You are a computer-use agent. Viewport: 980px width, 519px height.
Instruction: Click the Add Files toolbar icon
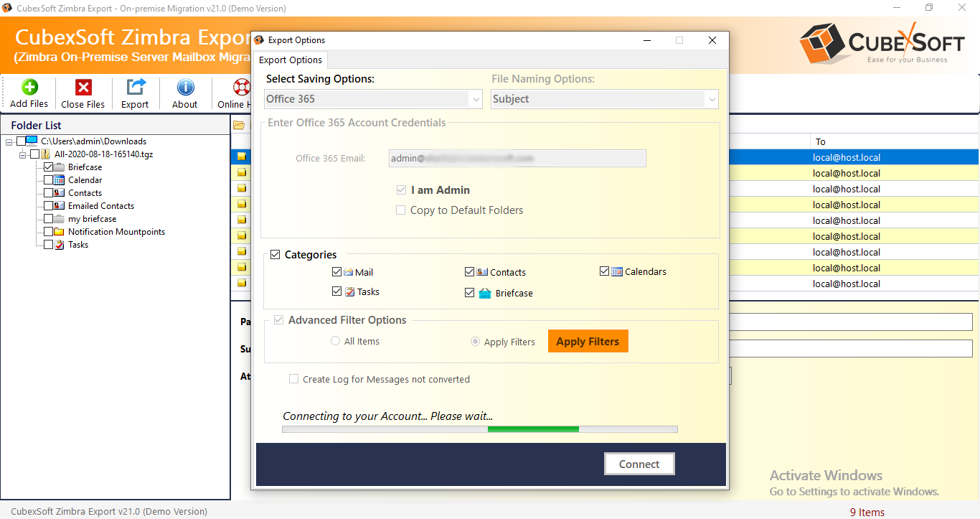click(29, 88)
